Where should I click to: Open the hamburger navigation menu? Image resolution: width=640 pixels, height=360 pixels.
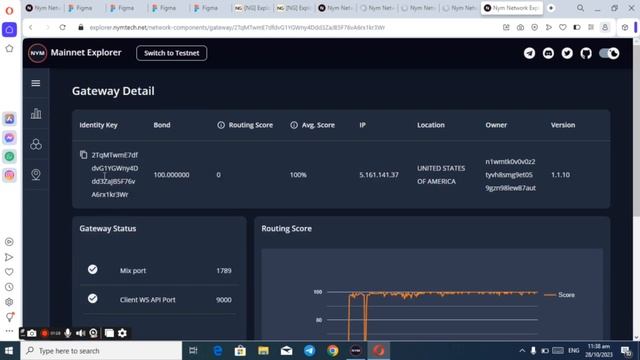(x=36, y=83)
